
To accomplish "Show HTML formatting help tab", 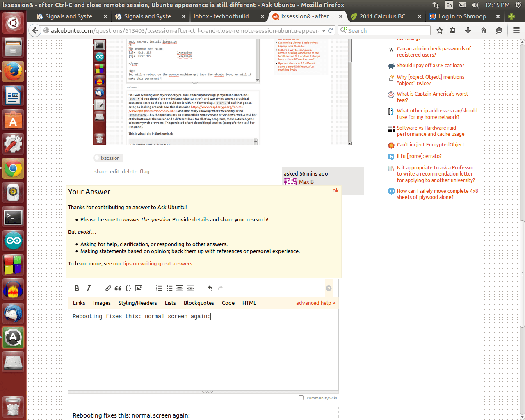I will point(249,303).
